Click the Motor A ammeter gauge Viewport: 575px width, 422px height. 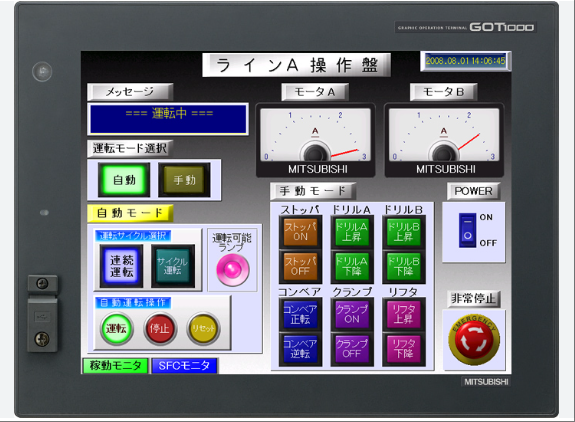[x=315, y=140]
